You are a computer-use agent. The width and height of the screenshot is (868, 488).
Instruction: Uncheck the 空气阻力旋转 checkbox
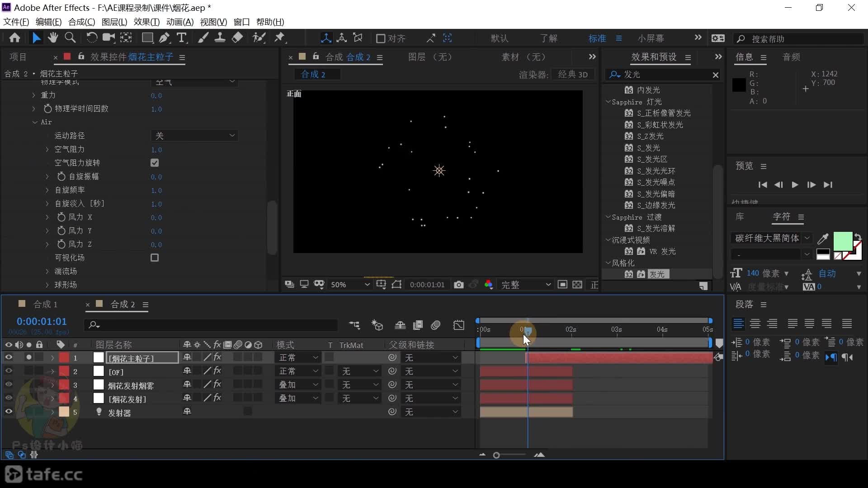click(x=155, y=163)
